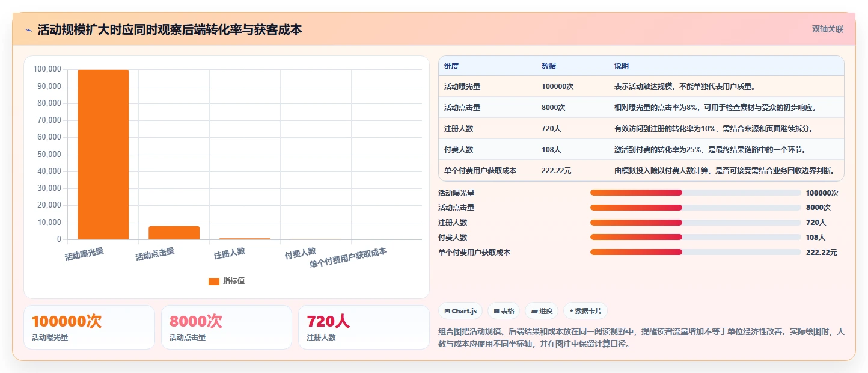Viewport: 868px width, 373px height.
Task: Click the 10,000 y-axis value
Action: (49, 222)
